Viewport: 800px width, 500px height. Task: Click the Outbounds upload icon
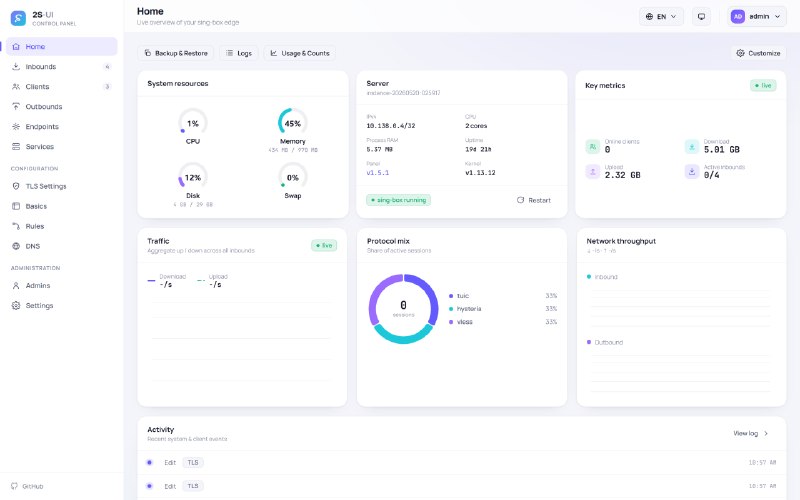click(x=16, y=106)
